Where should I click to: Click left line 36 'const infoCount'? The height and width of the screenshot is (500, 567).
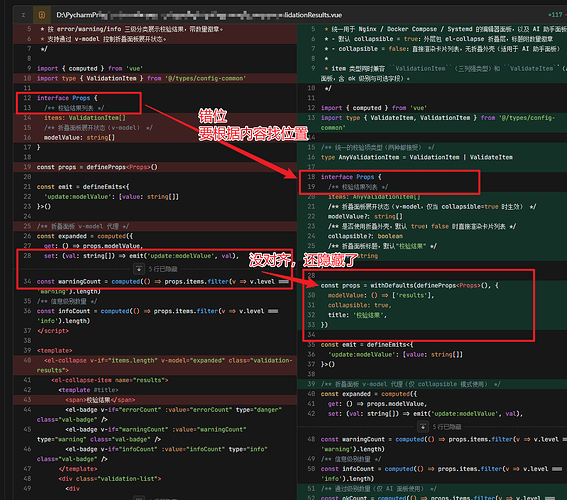[x=157, y=316]
